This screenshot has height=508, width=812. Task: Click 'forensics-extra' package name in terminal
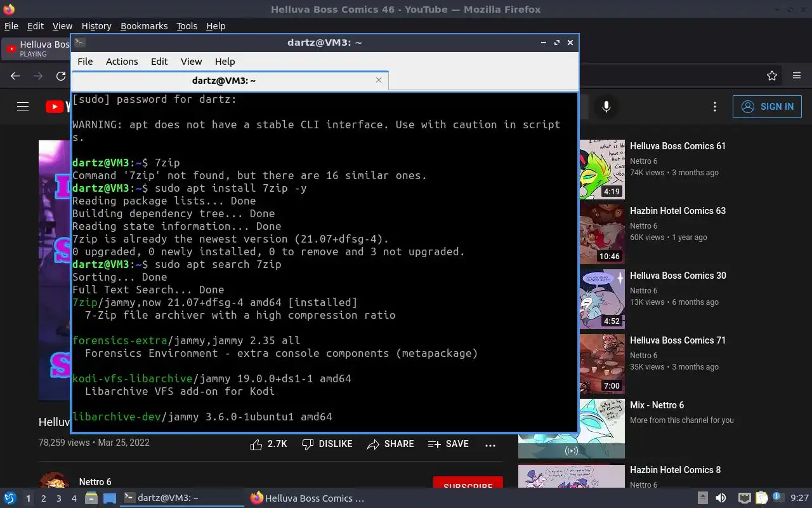coord(120,340)
